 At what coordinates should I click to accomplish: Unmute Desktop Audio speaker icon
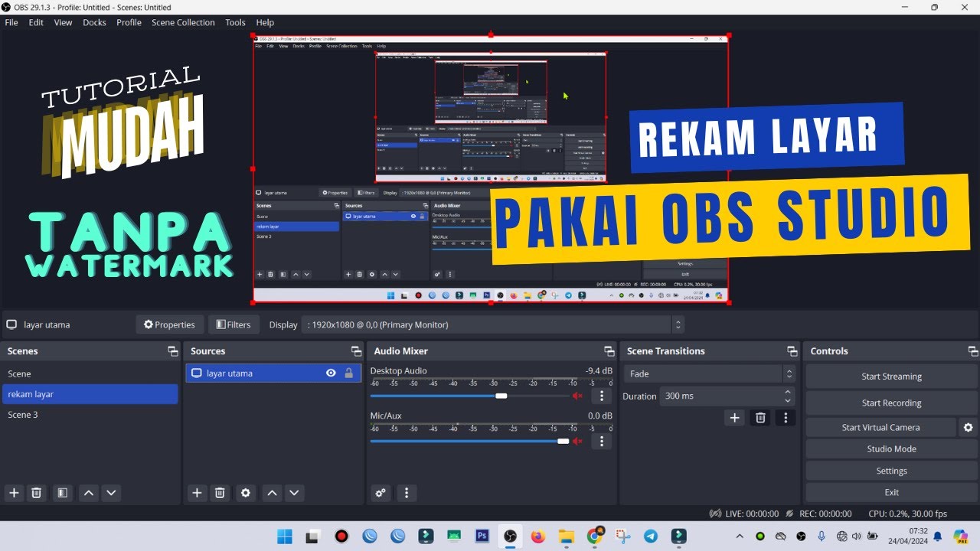pos(577,396)
